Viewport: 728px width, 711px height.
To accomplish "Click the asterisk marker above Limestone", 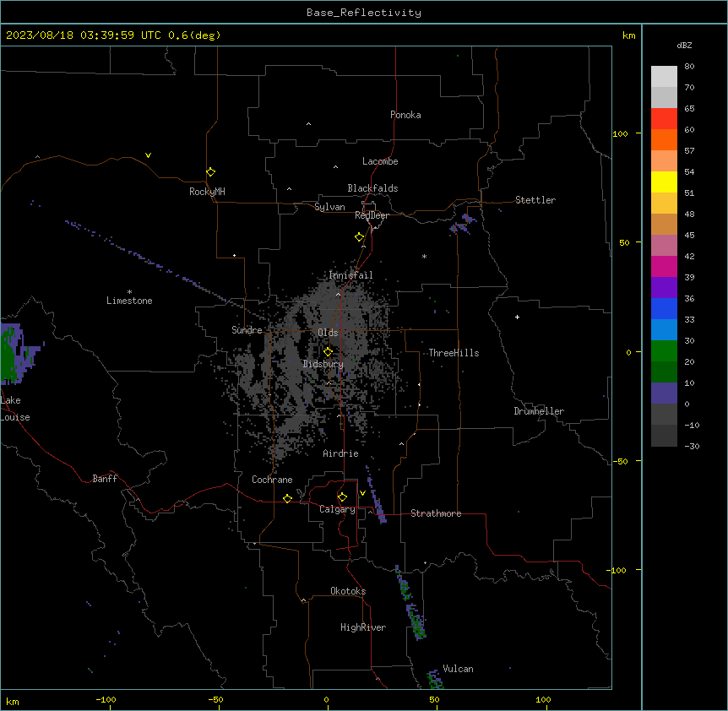I will 129,292.
